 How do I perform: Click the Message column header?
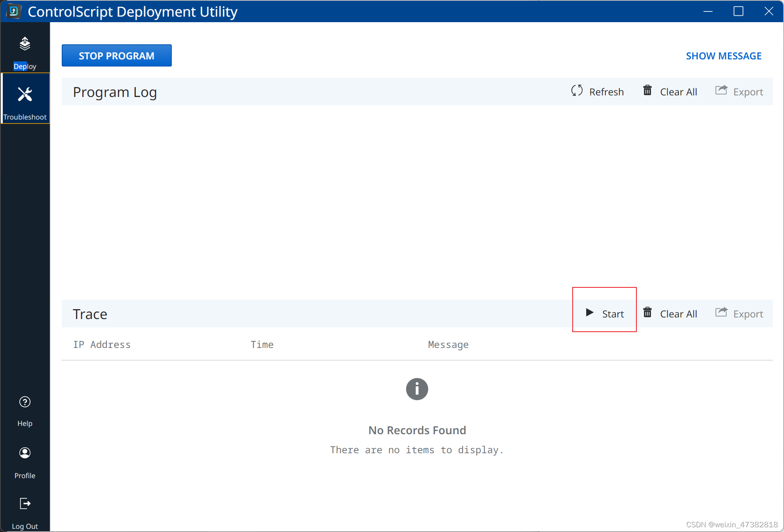coord(448,345)
